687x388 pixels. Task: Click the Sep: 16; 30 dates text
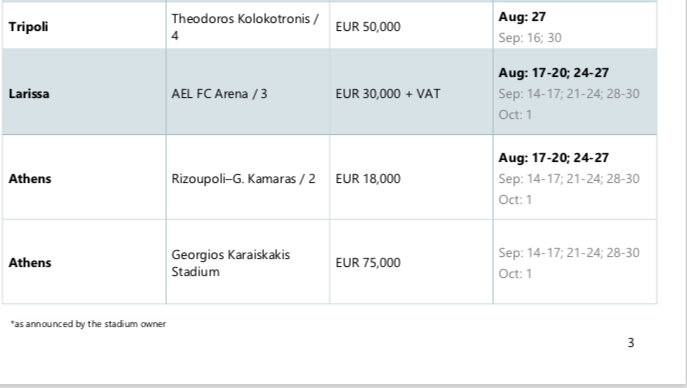click(x=530, y=38)
